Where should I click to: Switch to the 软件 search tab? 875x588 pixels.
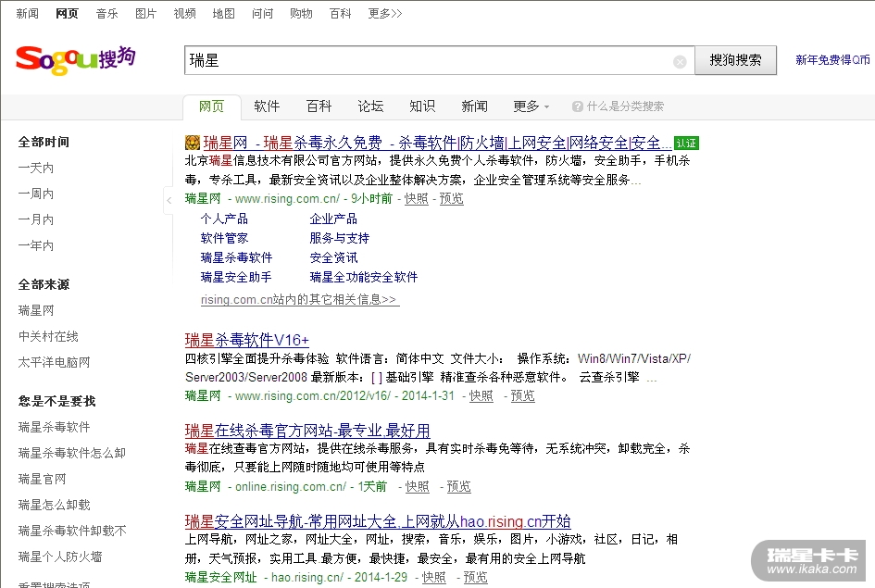pyautogui.click(x=267, y=106)
